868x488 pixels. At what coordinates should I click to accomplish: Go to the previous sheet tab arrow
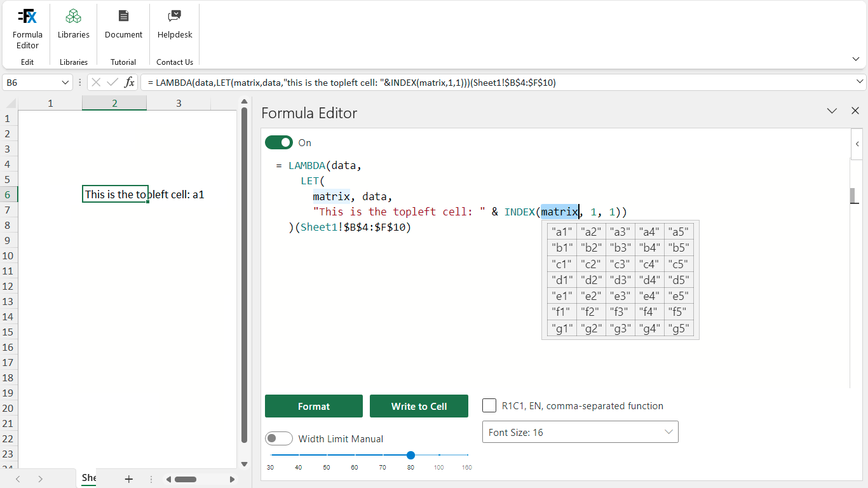(x=18, y=479)
